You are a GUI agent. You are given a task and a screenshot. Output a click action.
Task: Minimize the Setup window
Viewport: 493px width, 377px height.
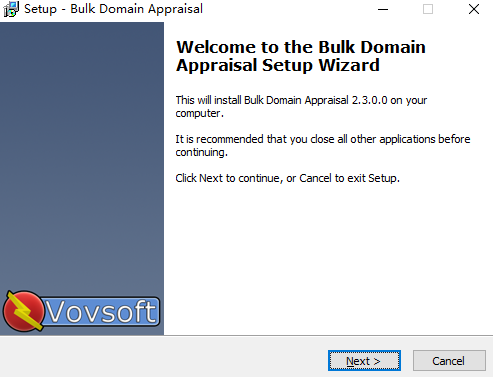click(x=383, y=9)
